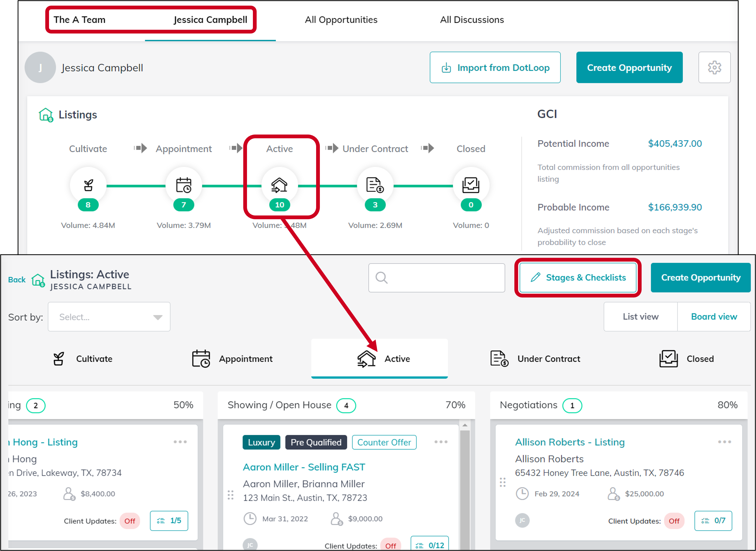Select the Active stage tab

point(379,359)
